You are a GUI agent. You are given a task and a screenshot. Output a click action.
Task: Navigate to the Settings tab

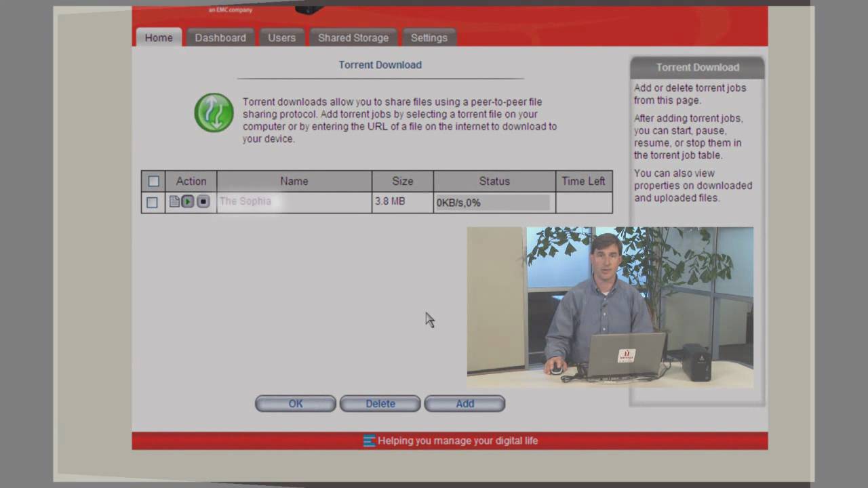click(429, 37)
